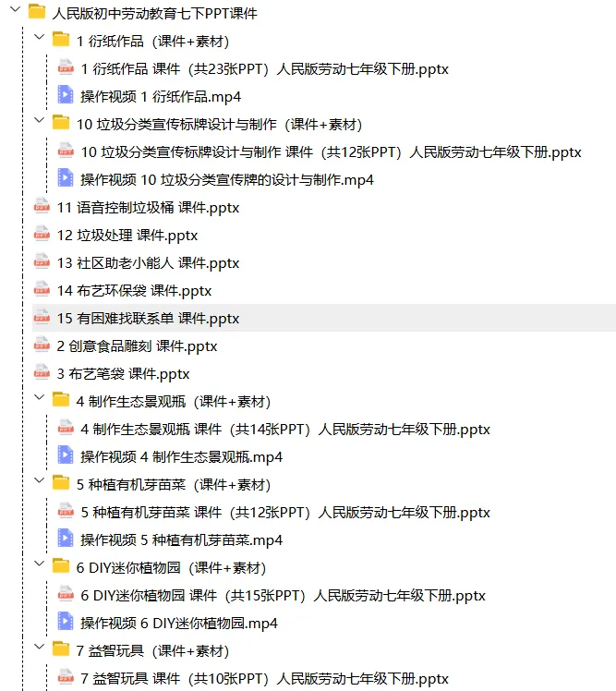Click the folder icon of 5 种植有机芽苗菜
Viewport: 616px width, 691px height.
pyautogui.click(x=61, y=482)
